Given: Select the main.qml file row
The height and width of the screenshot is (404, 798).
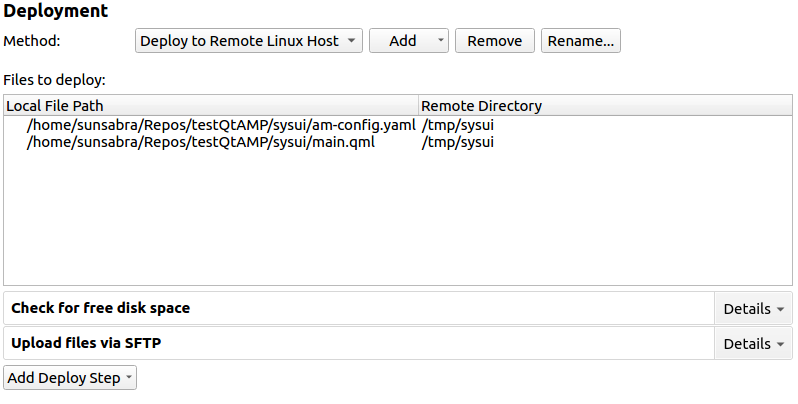Looking at the screenshot, I should coord(201,142).
